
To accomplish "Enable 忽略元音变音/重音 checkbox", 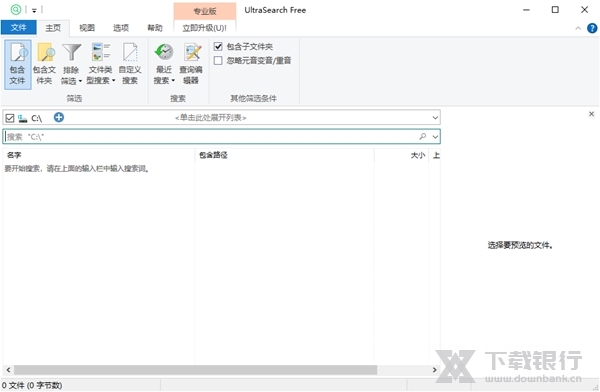I will (218, 60).
